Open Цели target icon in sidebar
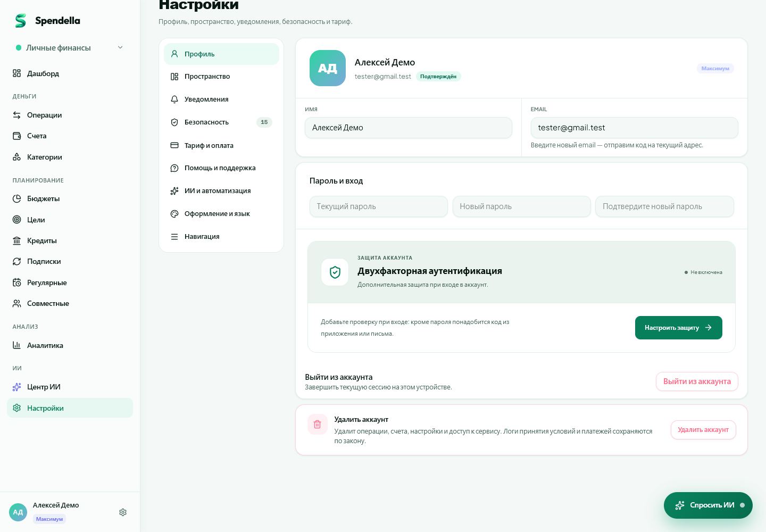The image size is (766, 532). pos(17,220)
